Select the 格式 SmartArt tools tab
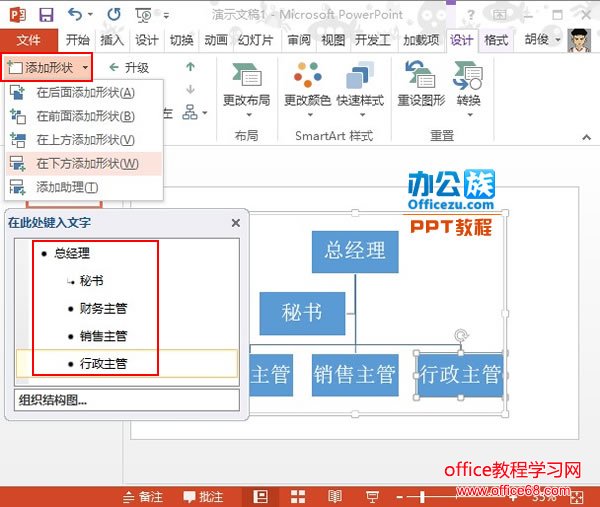The image size is (600, 507). pyautogui.click(x=496, y=40)
